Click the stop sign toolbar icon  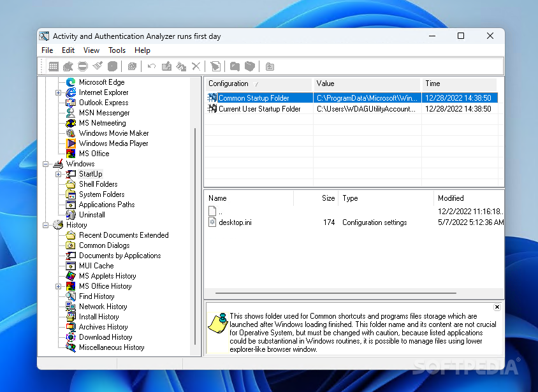tap(83, 66)
